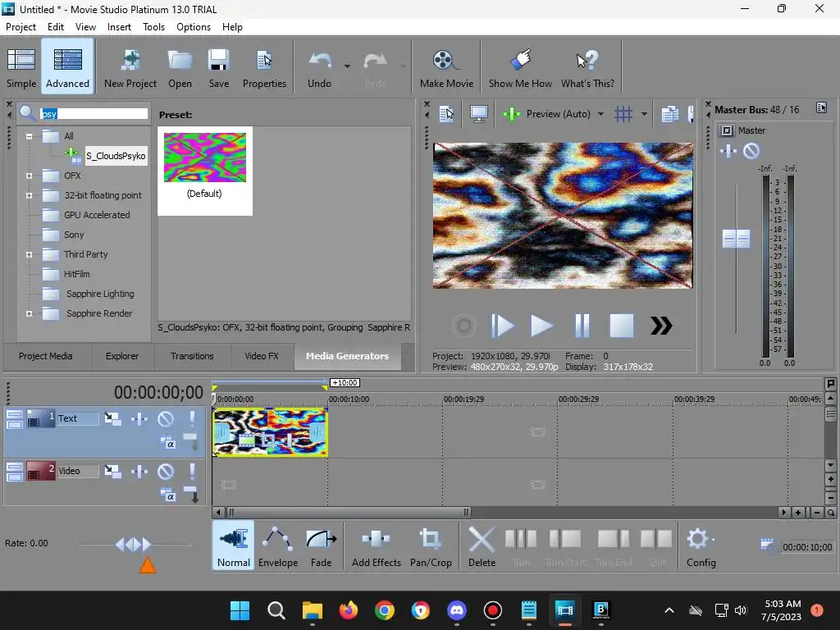840x630 pixels.
Task: Open video preview Project Properties icon
Action: pos(446,113)
